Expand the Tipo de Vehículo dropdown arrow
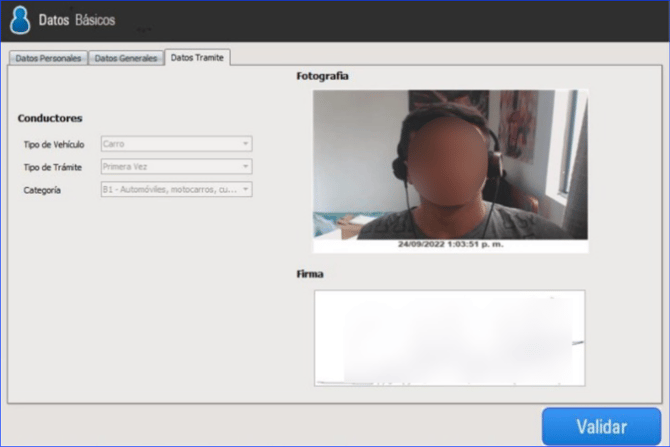 tap(245, 144)
